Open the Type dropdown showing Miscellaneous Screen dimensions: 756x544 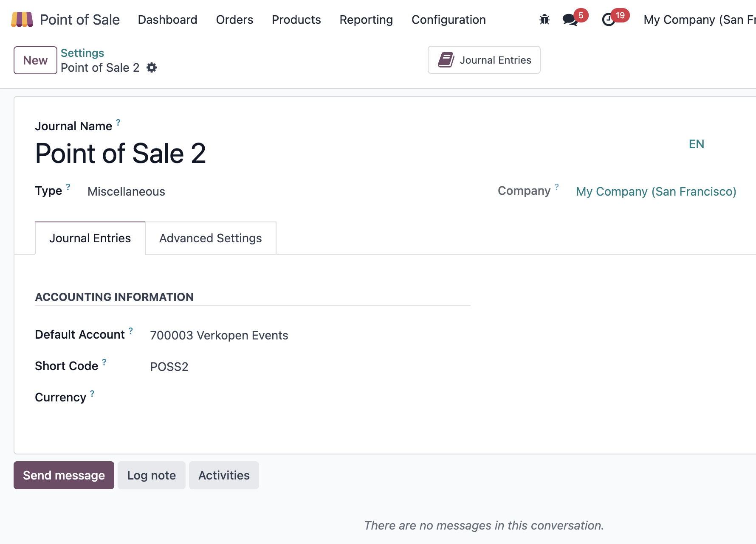pyautogui.click(x=126, y=191)
